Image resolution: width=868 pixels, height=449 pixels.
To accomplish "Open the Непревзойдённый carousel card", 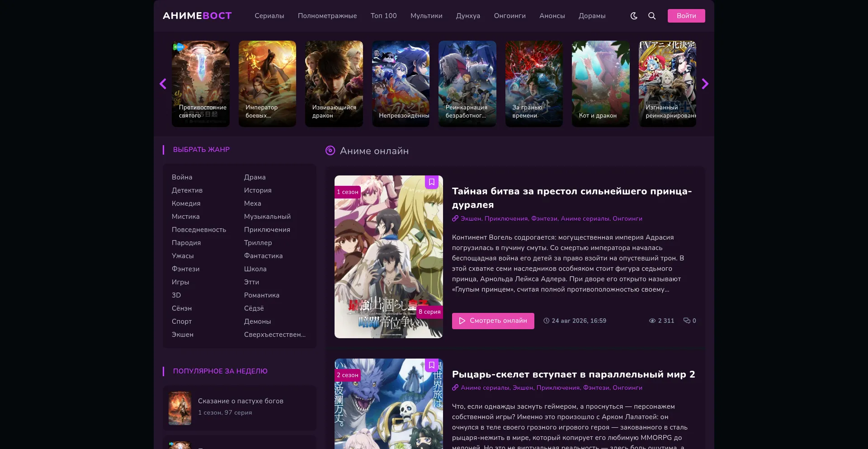I will click(x=401, y=84).
